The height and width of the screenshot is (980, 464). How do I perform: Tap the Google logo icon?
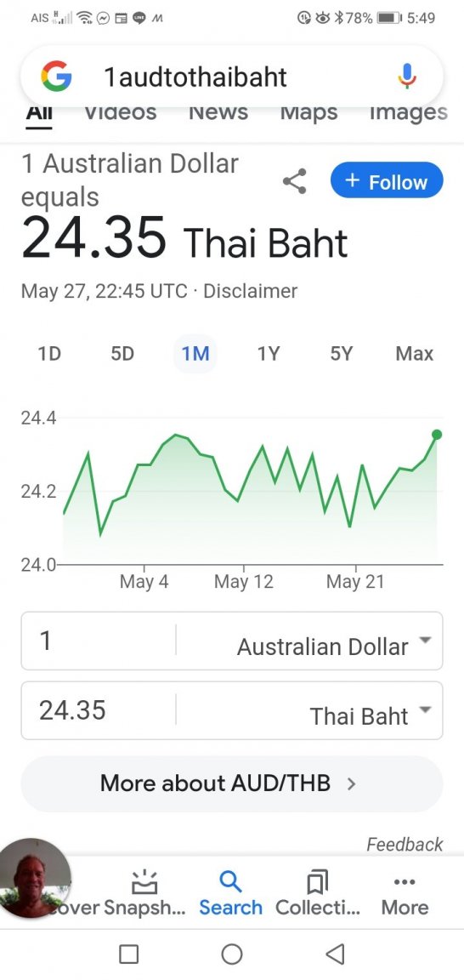(56, 77)
